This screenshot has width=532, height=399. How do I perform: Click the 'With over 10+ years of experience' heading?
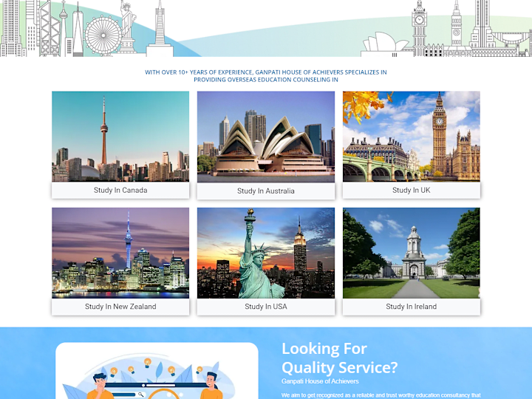point(266,76)
